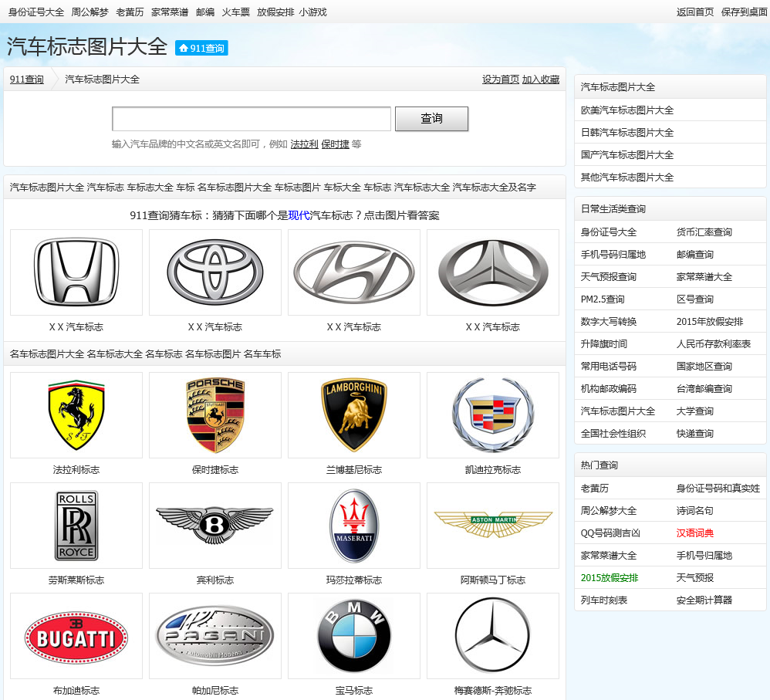Open 手机号码归属地 in sidebar
The width and height of the screenshot is (770, 700).
click(613, 255)
